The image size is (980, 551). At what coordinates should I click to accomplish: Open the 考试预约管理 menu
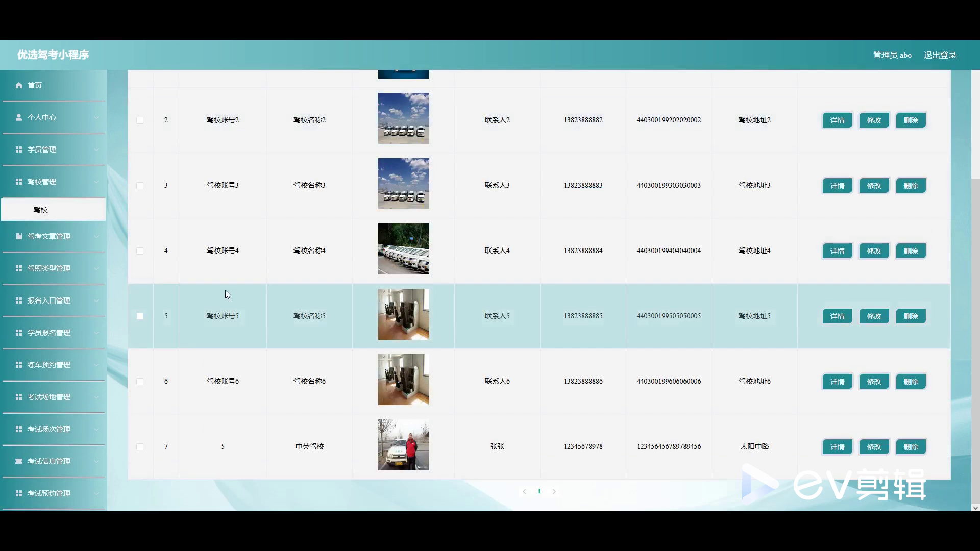pyautogui.click(x=54, y=493)
